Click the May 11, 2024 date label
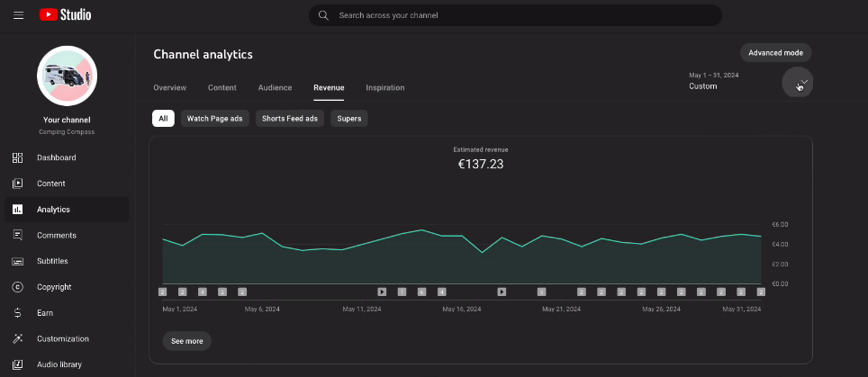 click(x=362, y=309)
